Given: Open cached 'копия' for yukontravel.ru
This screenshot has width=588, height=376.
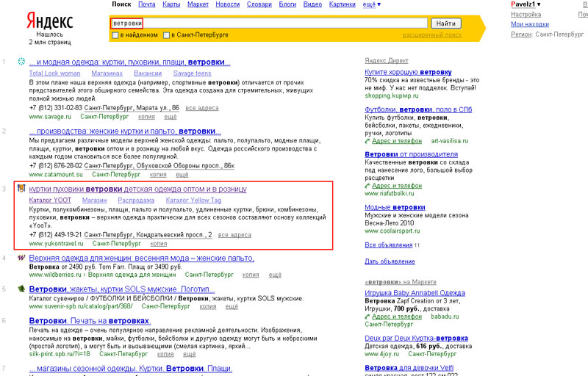Looking at the screenshot, I should (x=159, y=244).
